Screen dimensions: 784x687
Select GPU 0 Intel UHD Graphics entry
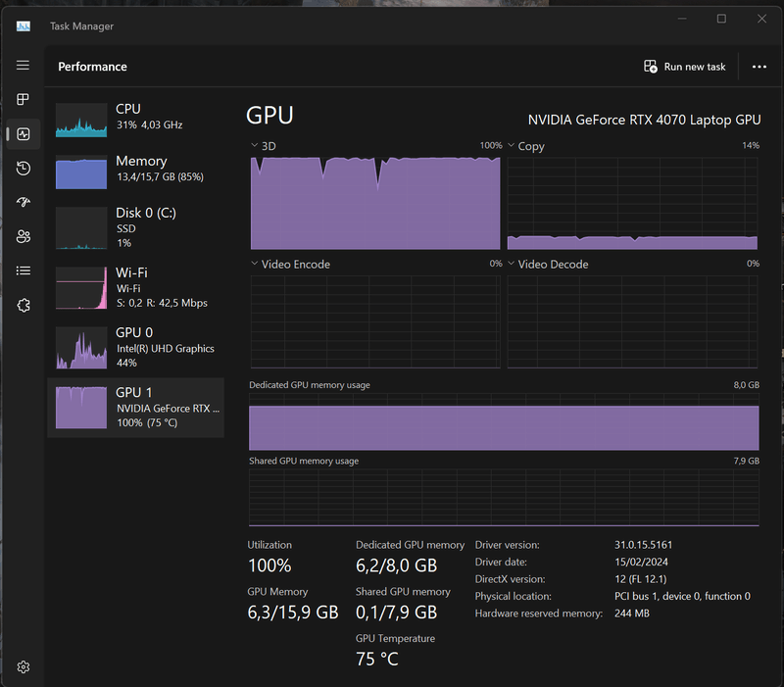[x=135, y=348]
